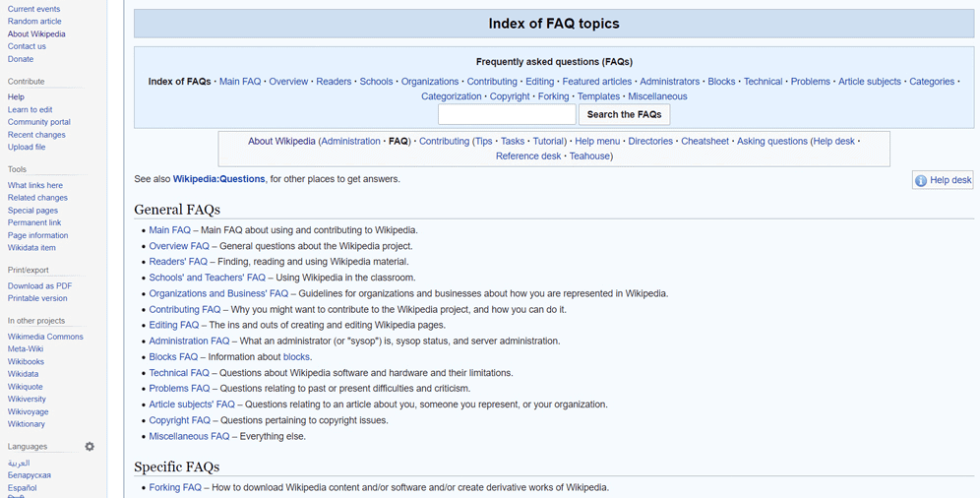Open the Tutorial link
This screenshot has width=980, height=498.
click(548, 141)
